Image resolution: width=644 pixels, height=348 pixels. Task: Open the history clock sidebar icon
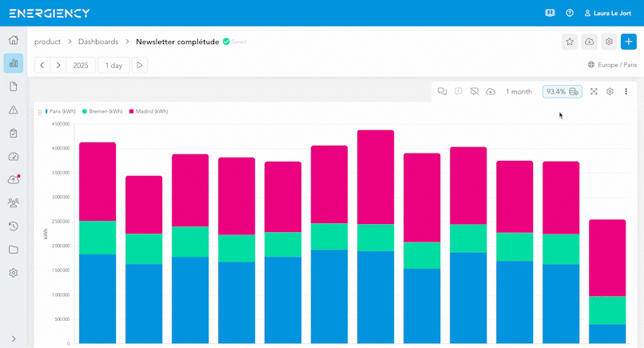coord(14,226)
